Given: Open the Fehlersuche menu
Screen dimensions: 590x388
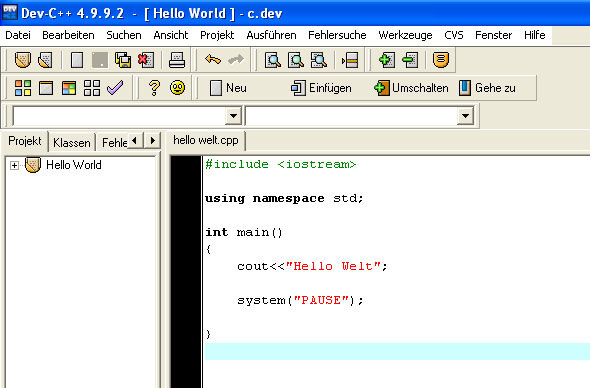Looking at the screenshot, I should point(337,35).
